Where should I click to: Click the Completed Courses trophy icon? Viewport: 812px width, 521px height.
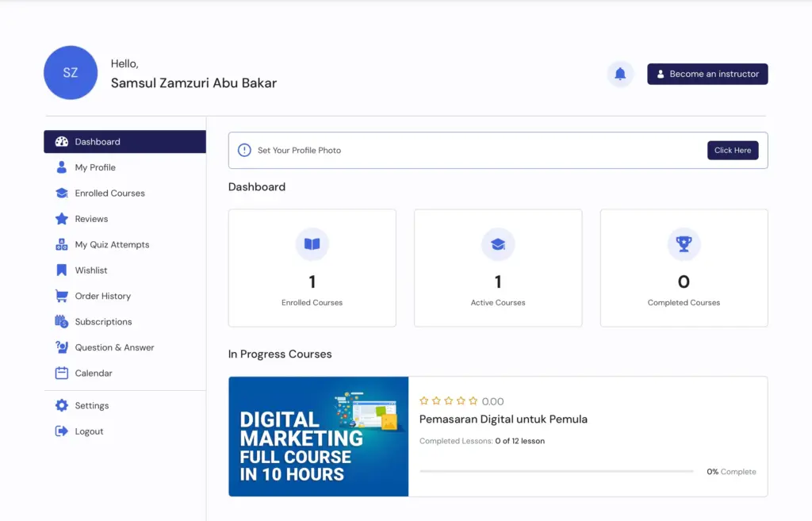[684, 244]
